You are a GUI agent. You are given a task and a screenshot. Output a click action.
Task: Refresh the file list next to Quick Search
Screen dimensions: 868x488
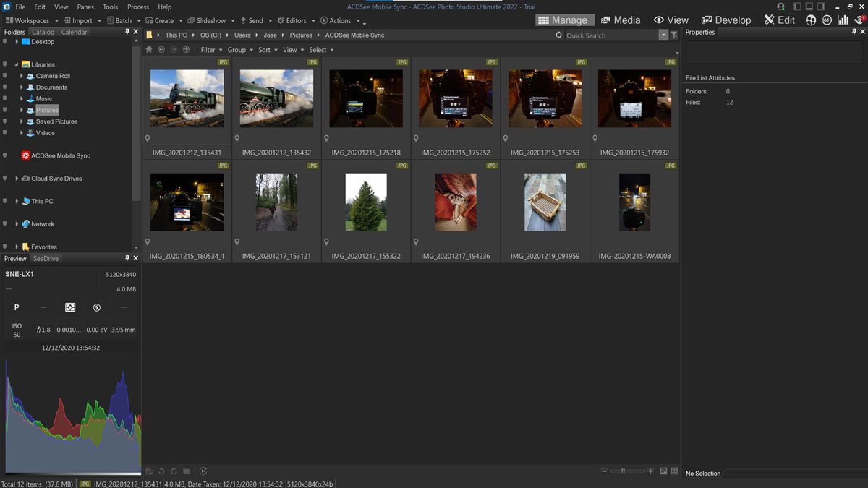(x=558, y=35)
